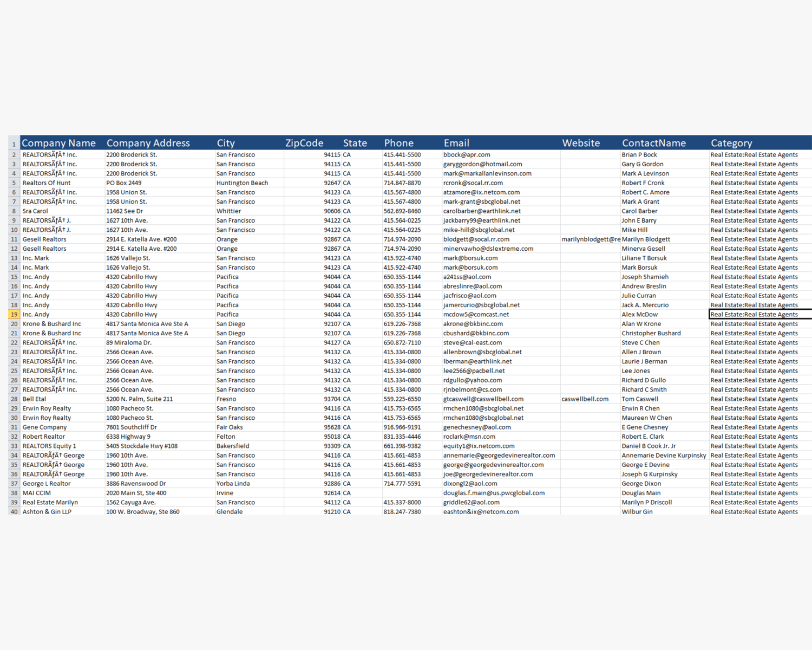Click city cell 'Bakersfield'

250,446
